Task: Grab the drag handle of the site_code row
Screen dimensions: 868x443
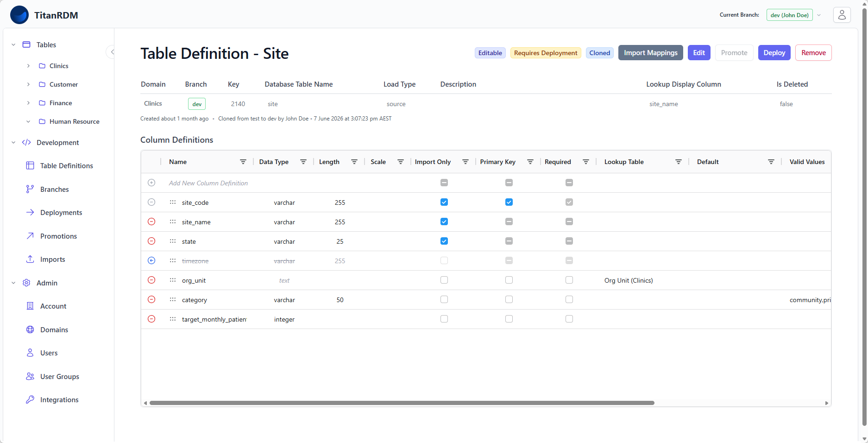Action: 173,202
